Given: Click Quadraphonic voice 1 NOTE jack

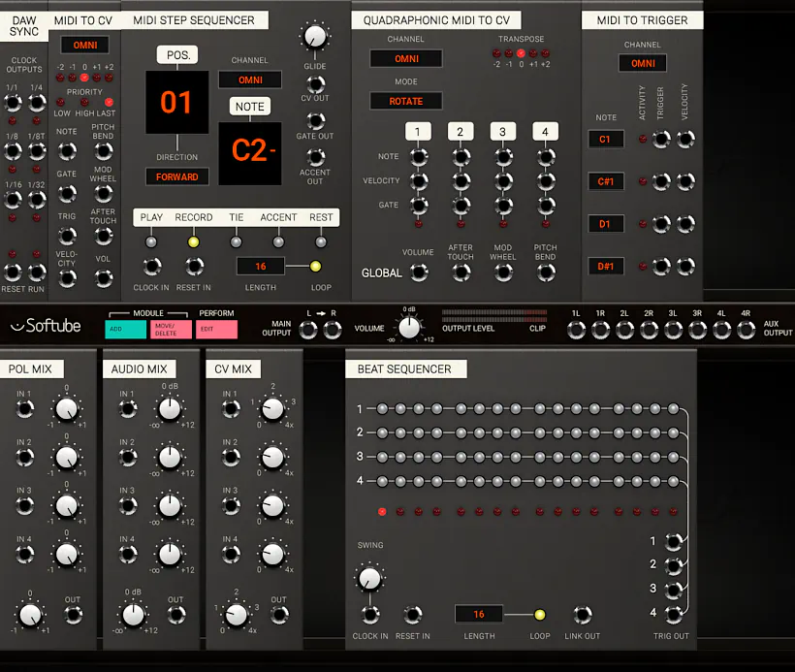Looking at the screenshot, I should coord(419,157).
